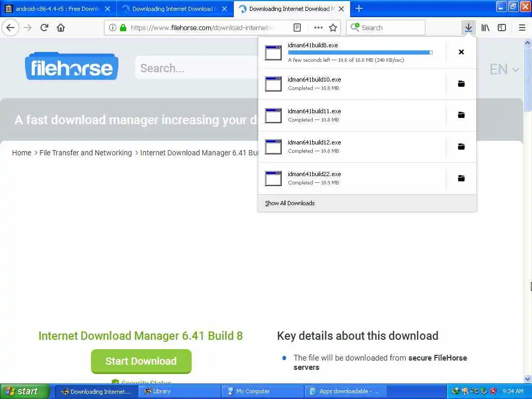The height and width of the screenshot is (399, 532).
Task: Open the Firefox hamburger menu
Action: click(x=522, y=28)
